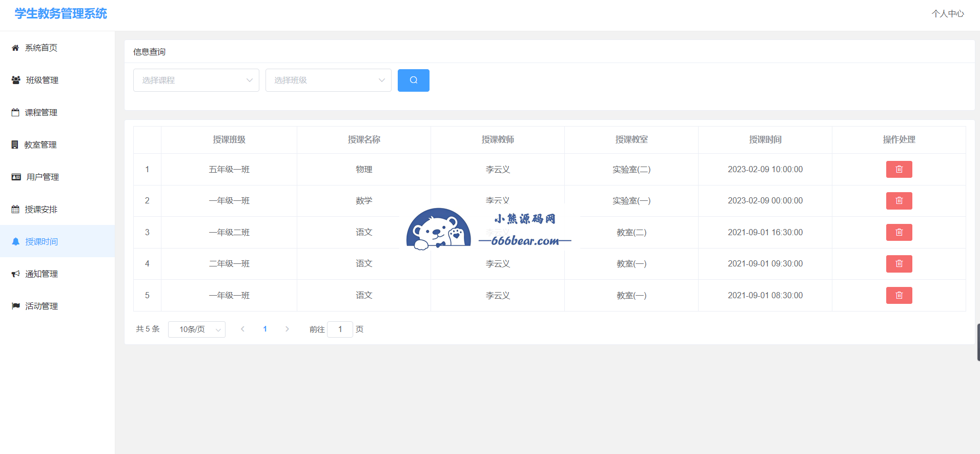Click the users icon beside 班级管理
Image resolution: width=980 pixels, height=454 pixels.
coord(16,80)
